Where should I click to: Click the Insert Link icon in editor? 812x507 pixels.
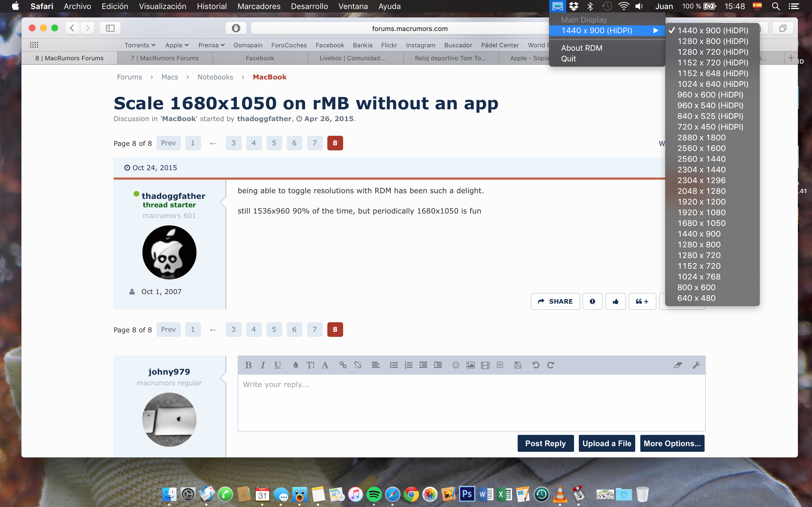343,365
